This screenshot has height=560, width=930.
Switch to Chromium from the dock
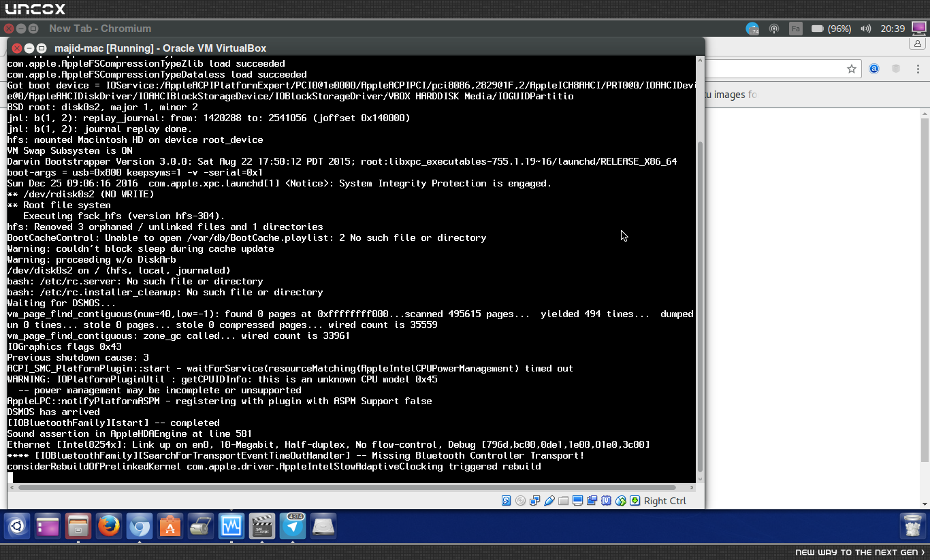click(x=140, y=526)
